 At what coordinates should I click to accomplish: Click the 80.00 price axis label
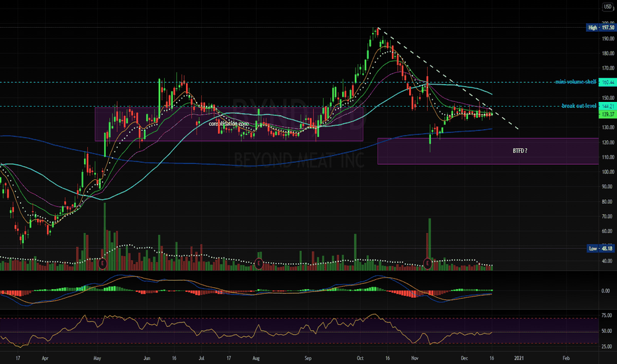click(608, 201)
